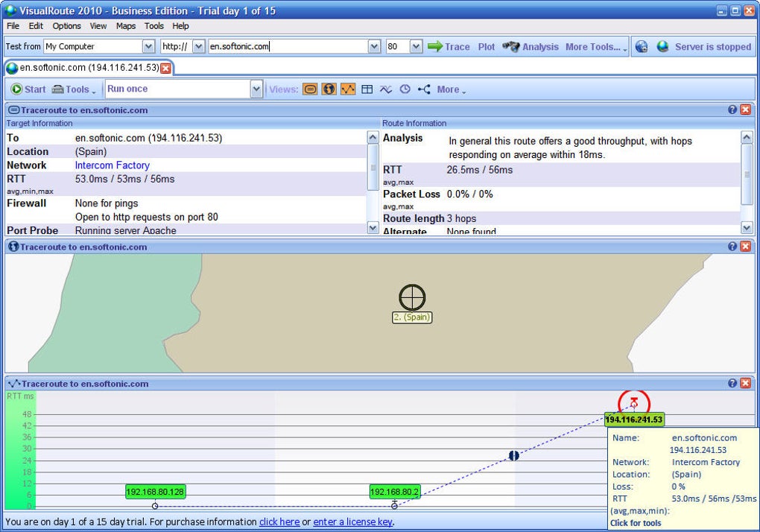The height and width of the screenshot is (532, 760).
Task: Toggle the wave chart view icon
Action: (386, 89)
